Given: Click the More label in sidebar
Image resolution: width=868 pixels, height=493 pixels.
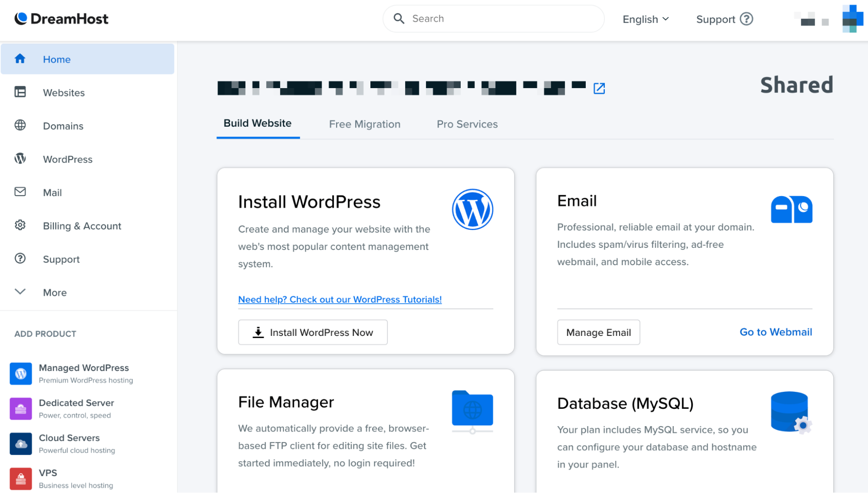Looking at the screenshot, I should [x=55, y=293].
